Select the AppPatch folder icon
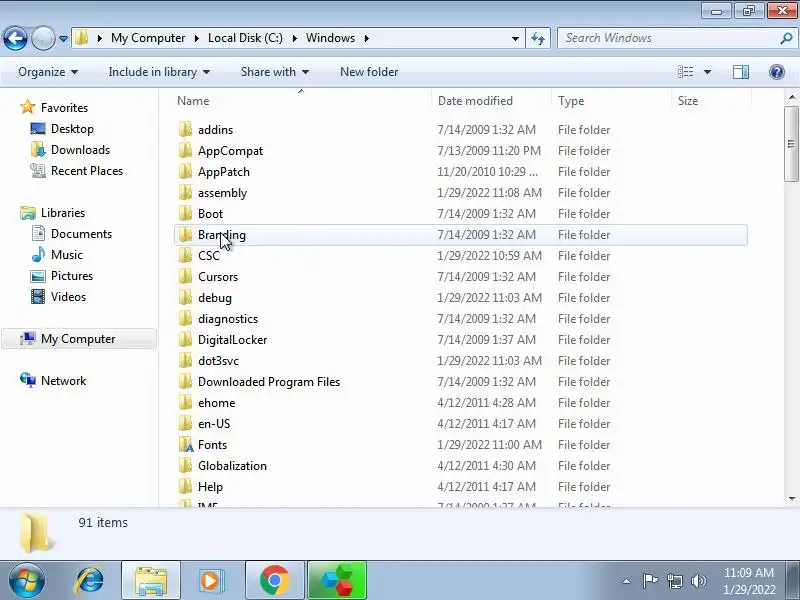Viewport: 800px width, 600px height. pos(185,171)
